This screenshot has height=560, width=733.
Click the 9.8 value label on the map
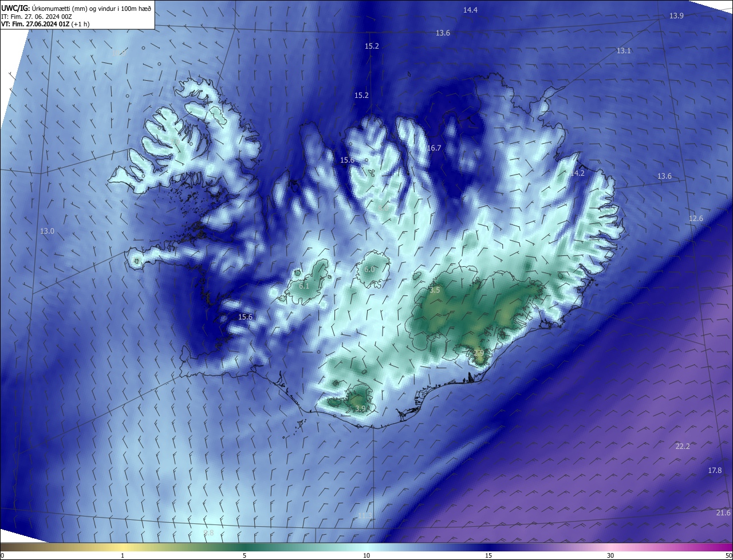coord(208,533)
